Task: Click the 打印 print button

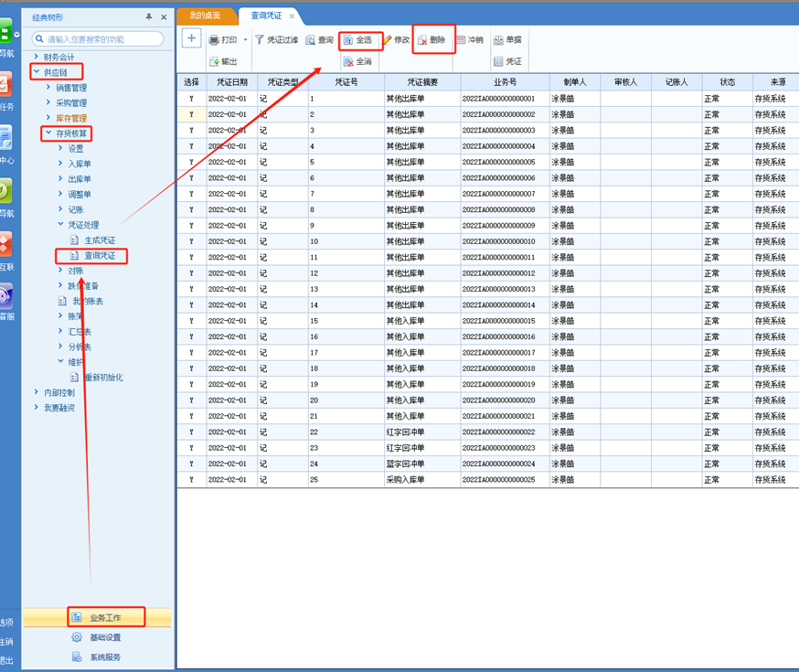Action: (223, 39)
